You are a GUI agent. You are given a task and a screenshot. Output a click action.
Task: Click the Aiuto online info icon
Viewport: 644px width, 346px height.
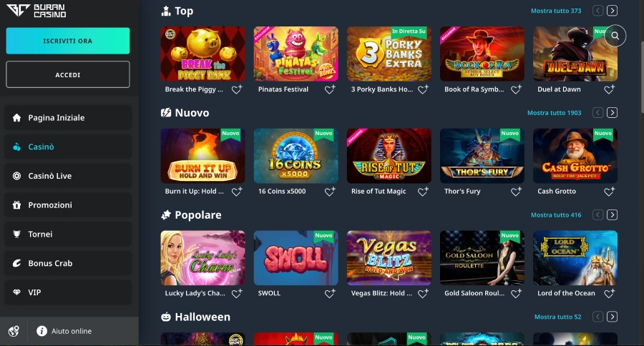(42, 331)
